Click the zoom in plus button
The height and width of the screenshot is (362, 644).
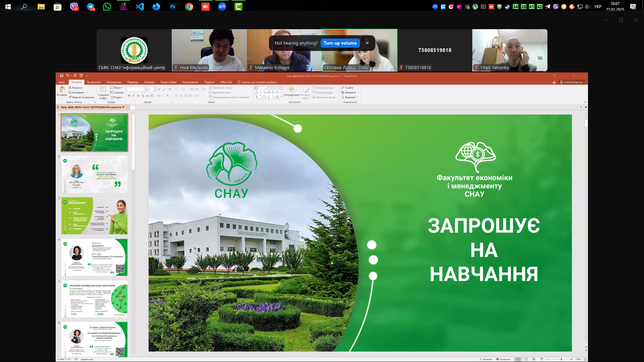(571, 359)
